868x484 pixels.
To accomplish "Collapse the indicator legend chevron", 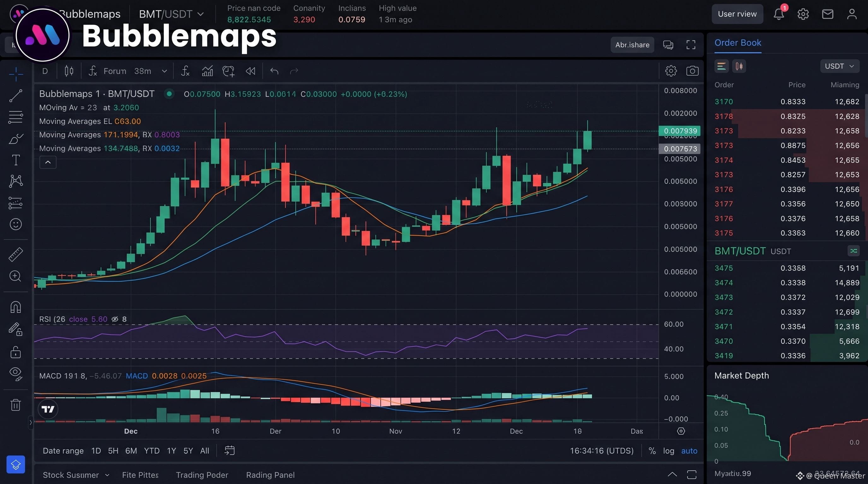I will [48, 162].
